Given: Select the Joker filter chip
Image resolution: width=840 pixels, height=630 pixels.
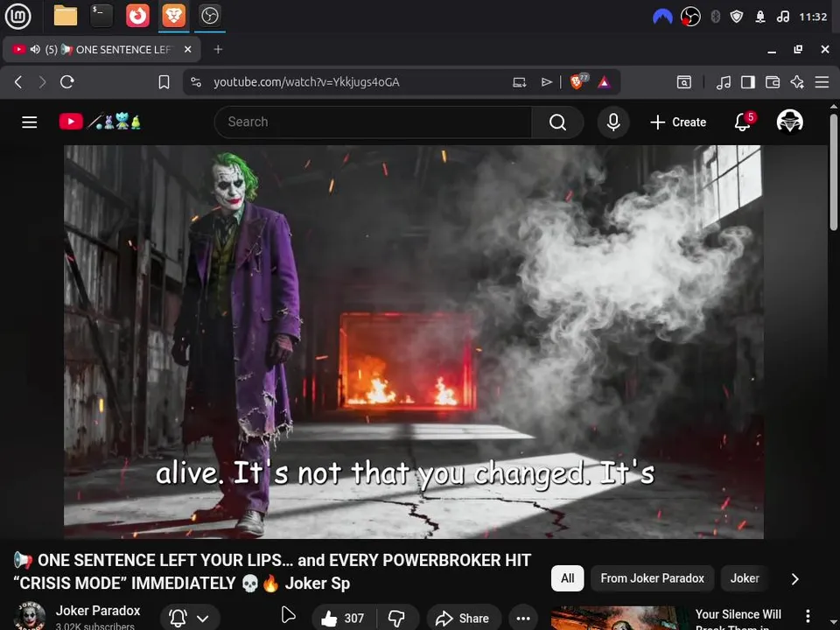Looking at the screenshot, I should point(745,578).
